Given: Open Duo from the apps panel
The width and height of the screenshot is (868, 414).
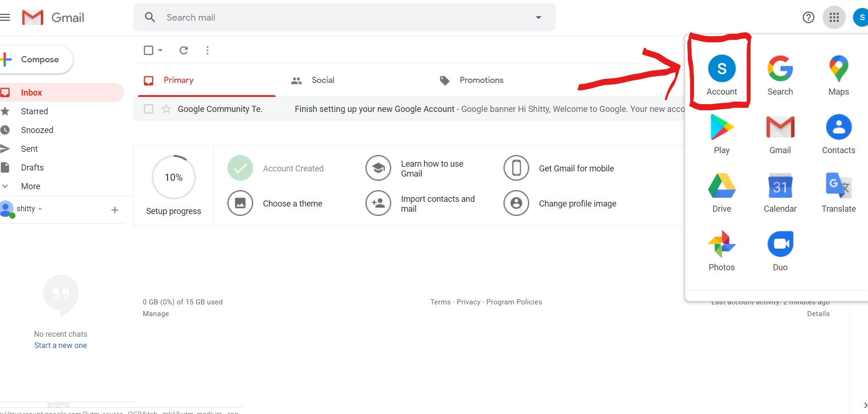Looking at the screenshot, I should click(780, 251).
